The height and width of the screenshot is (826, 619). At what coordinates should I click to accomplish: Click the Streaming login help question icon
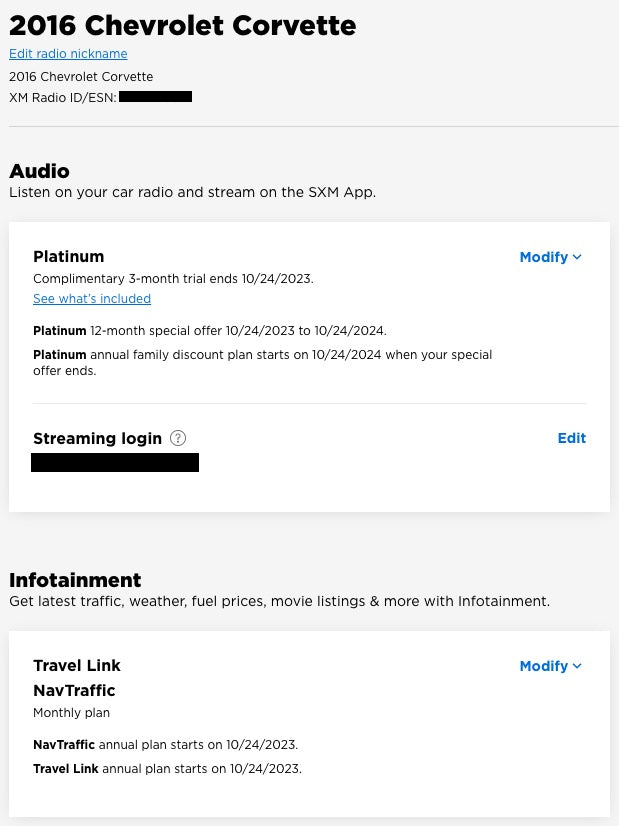178,438
